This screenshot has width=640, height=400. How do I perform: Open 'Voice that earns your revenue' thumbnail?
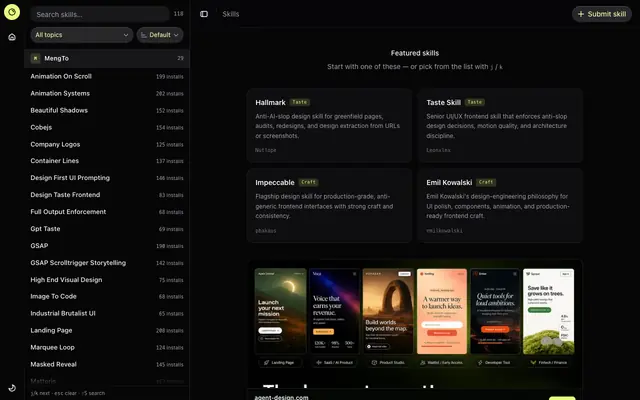click(334, 311)
